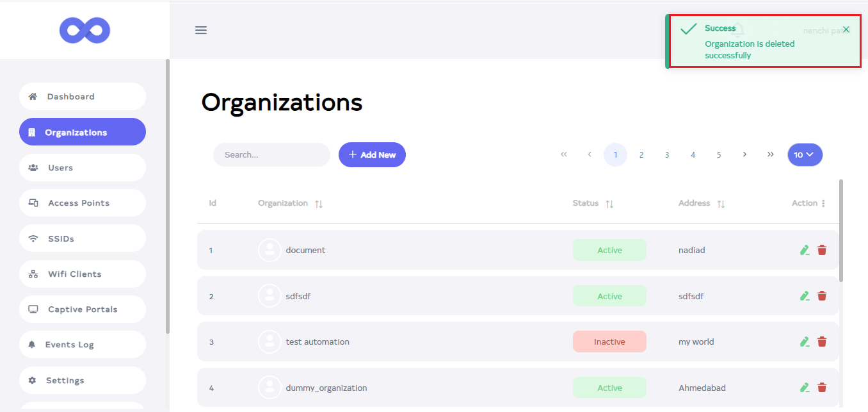The image size is (868, 412).
Task: Open Action column options menu icon
Action: 823,203
